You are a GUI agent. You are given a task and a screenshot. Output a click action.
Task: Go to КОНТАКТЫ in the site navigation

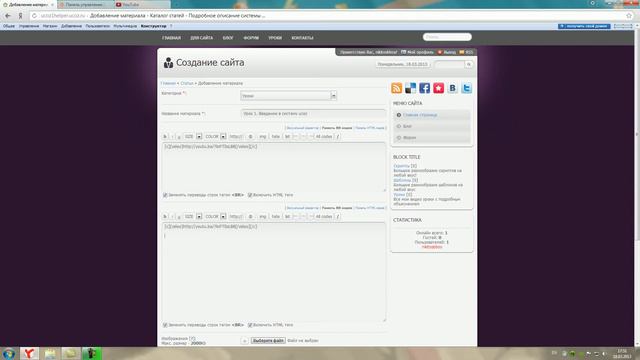pos(302,38)
